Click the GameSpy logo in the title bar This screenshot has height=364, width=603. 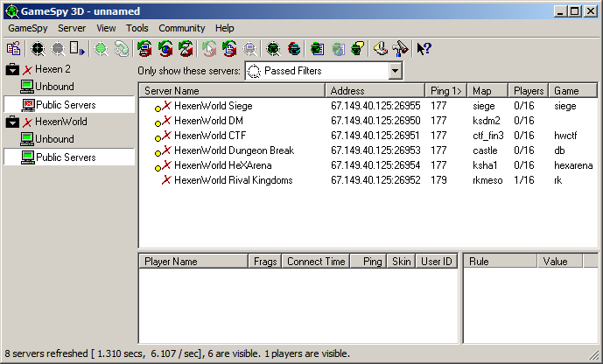tap(12, 11)
